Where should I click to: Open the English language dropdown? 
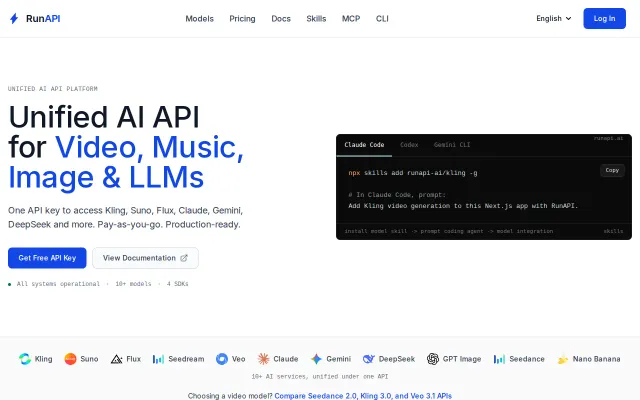point(554,18)
